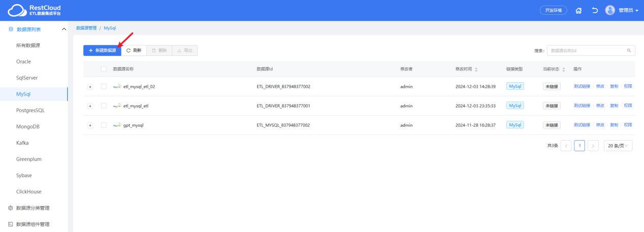Sort by 修改时间 column arrows
Image resolution: width=644 pixels, height=232 pixels.
click(476, 69)
